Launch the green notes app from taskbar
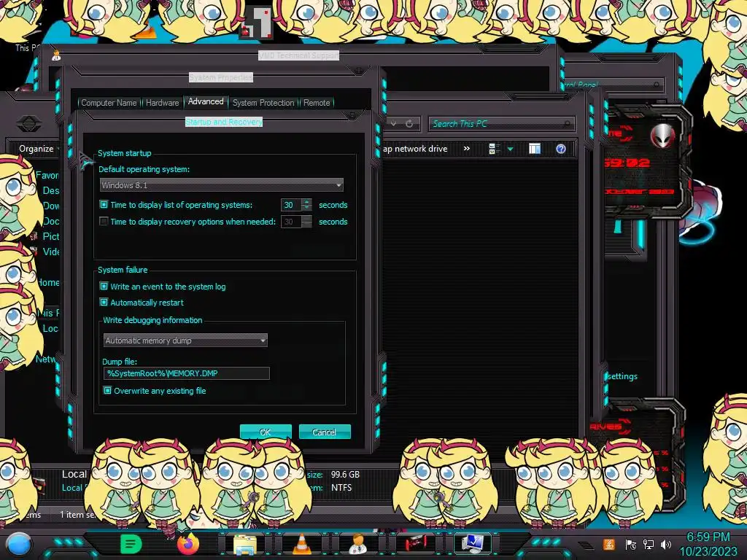 tap(131, 544)
